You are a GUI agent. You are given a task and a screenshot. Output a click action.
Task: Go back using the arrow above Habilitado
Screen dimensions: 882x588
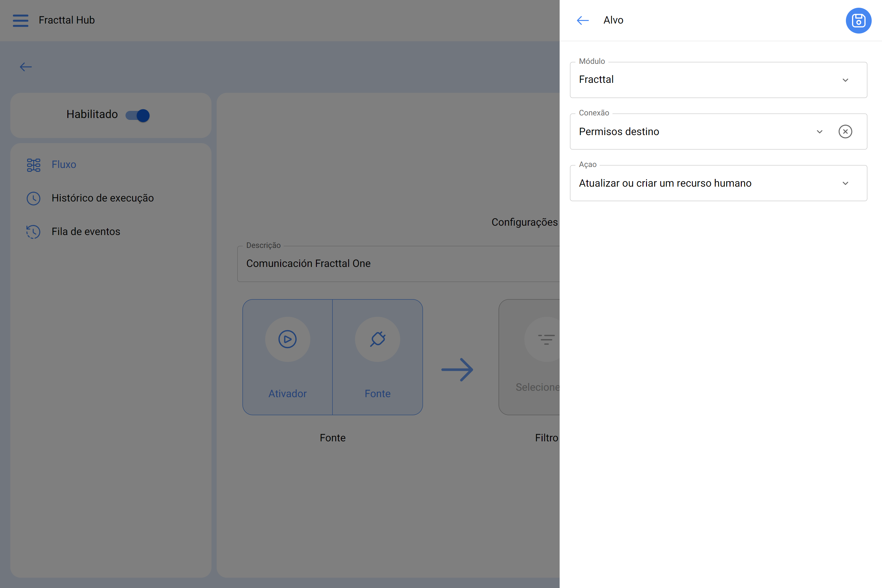(26, 67)
